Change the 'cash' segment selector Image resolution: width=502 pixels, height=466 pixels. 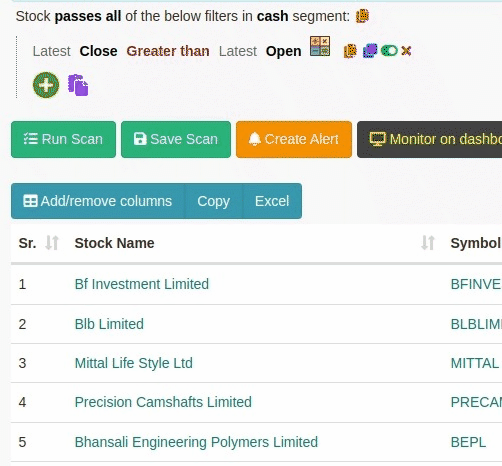click(272, 16)
